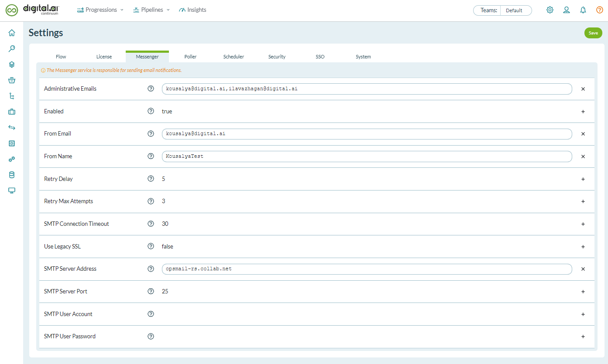Open the orange help question icon

tap(600, 10)
